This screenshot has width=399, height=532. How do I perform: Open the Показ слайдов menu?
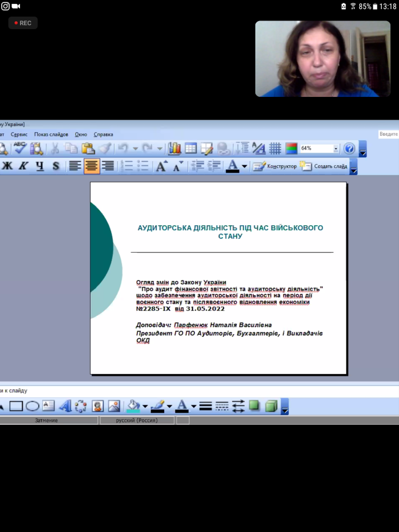[x=51, y=135]
